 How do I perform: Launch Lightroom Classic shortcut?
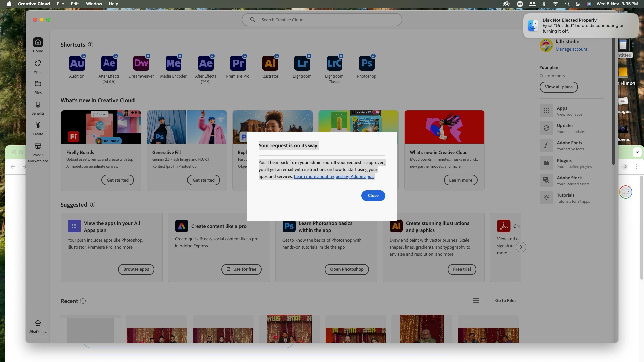(334, 63)
